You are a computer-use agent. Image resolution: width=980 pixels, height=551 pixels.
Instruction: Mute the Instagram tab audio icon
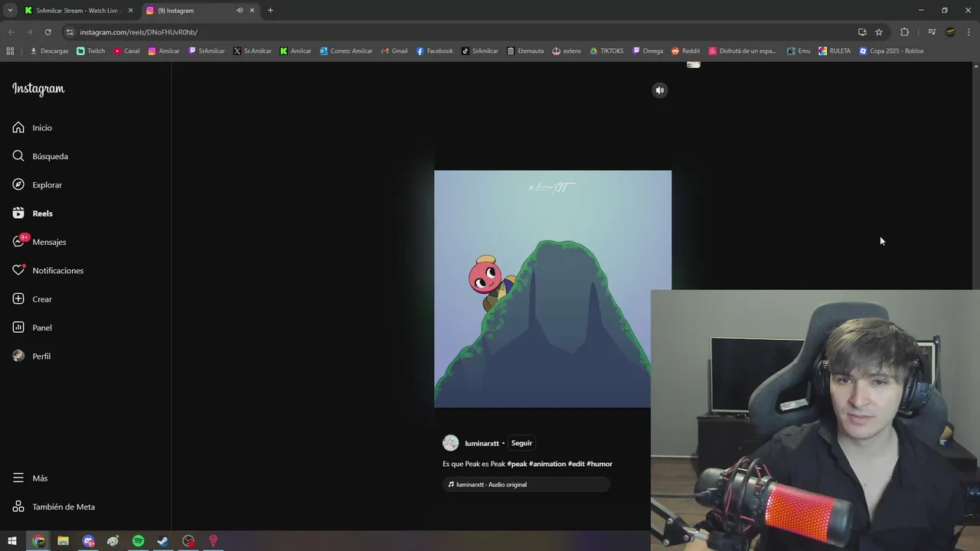240,11
